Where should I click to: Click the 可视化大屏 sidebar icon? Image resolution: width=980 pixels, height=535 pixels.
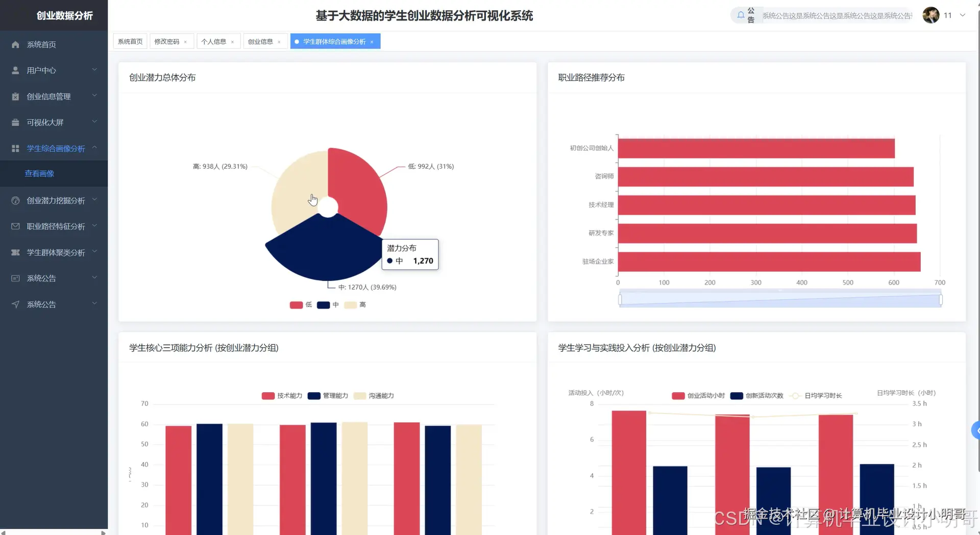tap(15, 122)
